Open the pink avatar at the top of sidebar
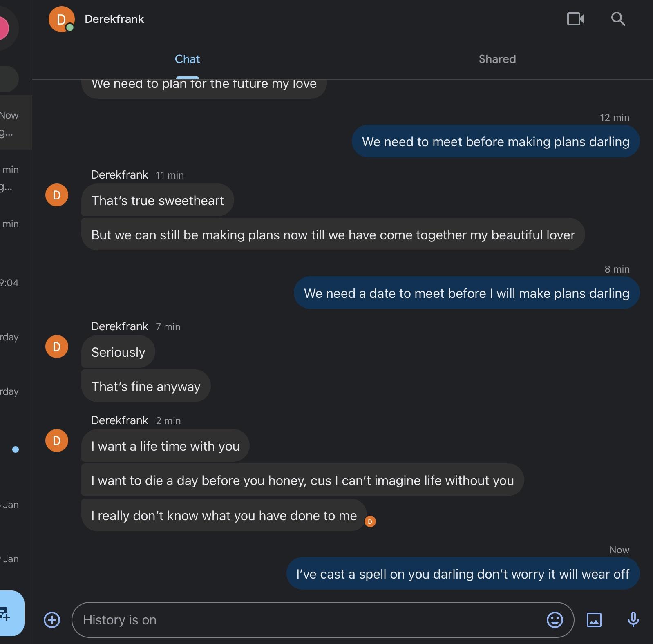The width and height of the screenshot is (653, 644). point(3,28)
